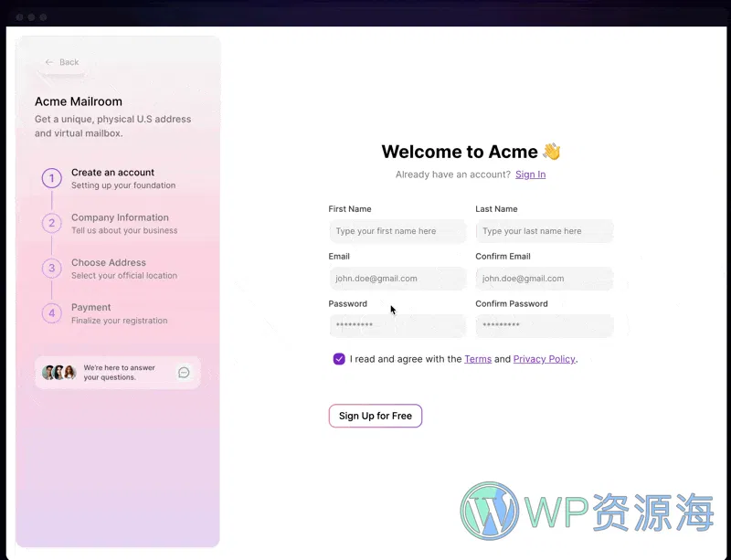Focus the First Name input field
Screen dimensions: 731x560
click(x=397, y=231)
